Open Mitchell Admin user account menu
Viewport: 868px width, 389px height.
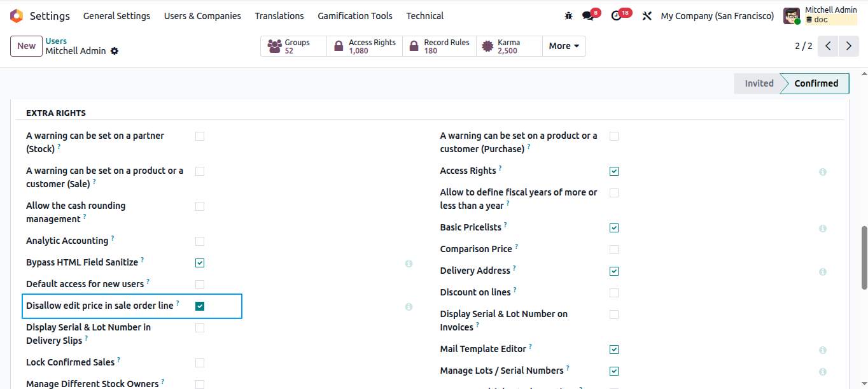[820, 15]
